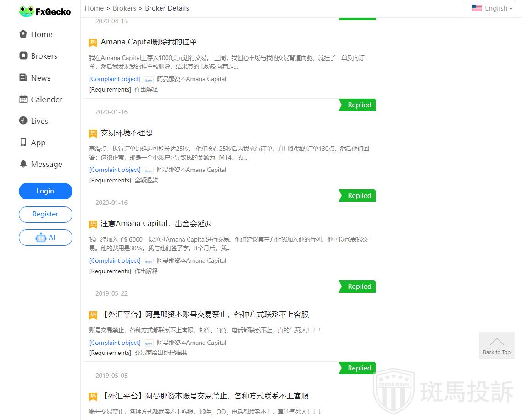
Task: Navigate to Home via breadcrumb
Action: click(94, 8)
